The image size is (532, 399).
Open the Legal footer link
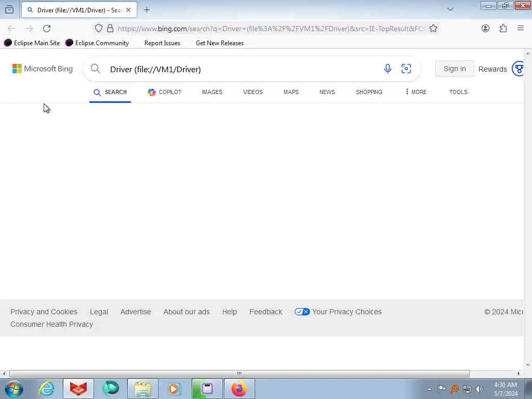point(99,312)
